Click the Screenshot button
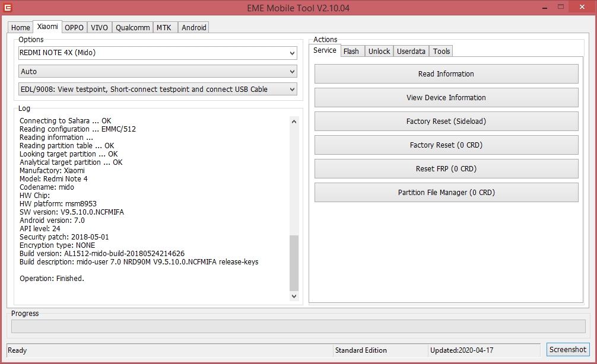This screenshot has height=364, width=597. [568, 350]
